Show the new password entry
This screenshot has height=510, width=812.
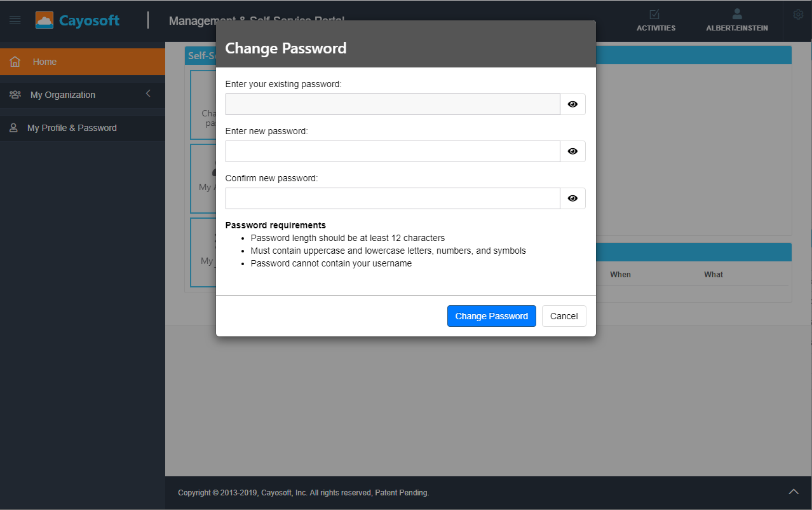[x=572, y=151]
